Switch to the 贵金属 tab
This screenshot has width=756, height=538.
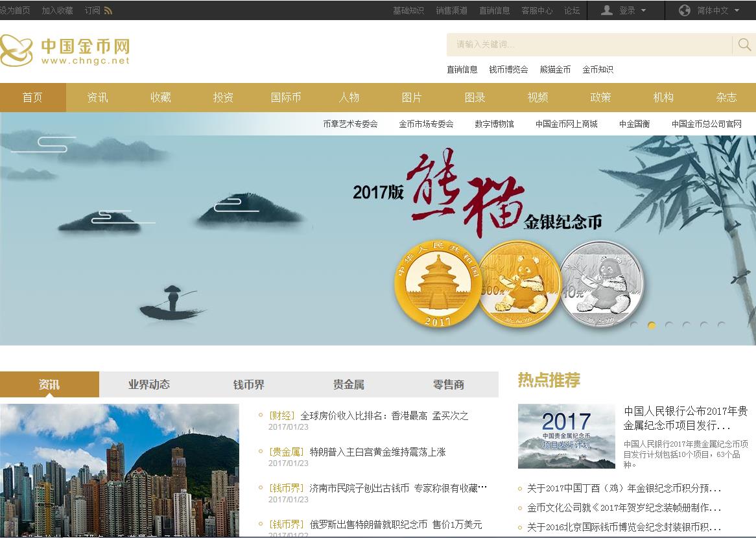click(349, 384)
